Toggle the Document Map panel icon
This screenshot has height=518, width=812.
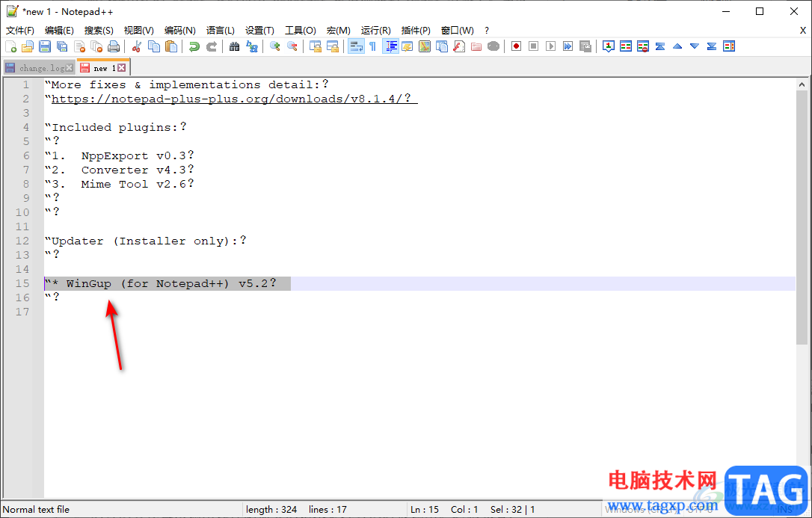pyautogui.click(x=425, y=46)
